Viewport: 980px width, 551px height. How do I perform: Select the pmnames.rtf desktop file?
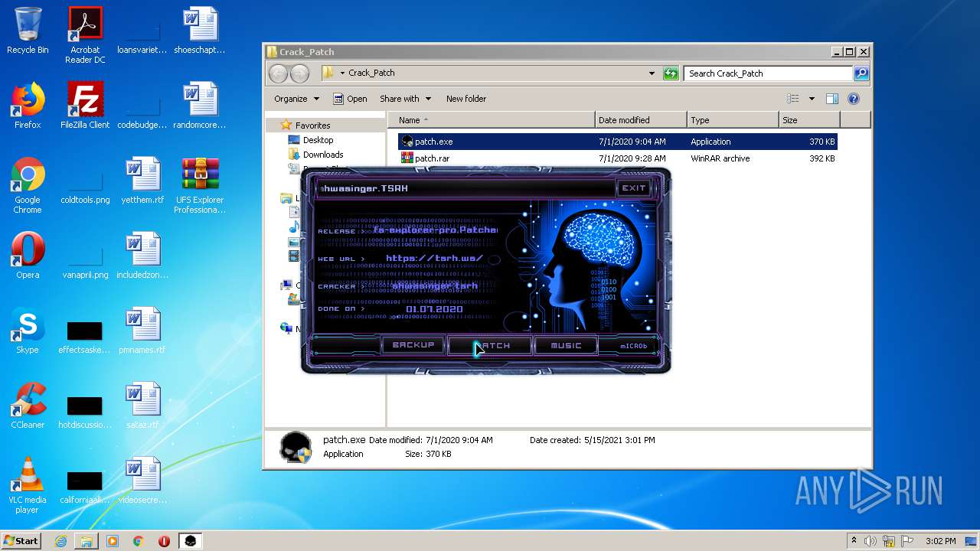142,331
